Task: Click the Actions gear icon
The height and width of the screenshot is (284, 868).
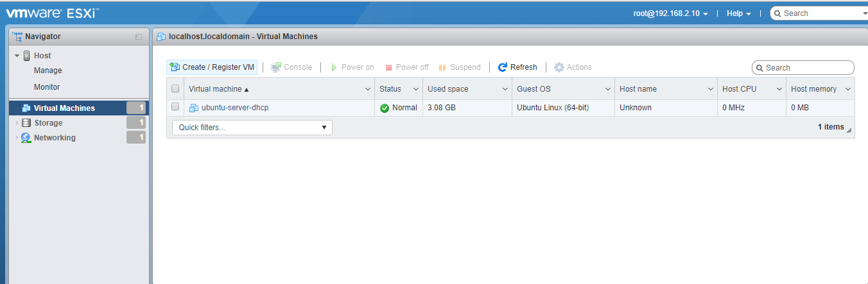Action: pyautogui.click(x=559, y=67)
